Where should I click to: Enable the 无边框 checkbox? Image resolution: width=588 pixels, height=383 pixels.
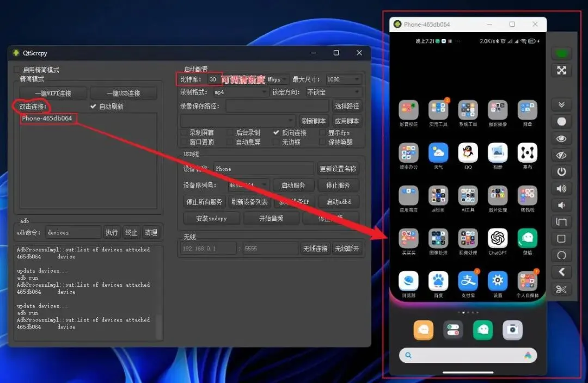[276, 142]
